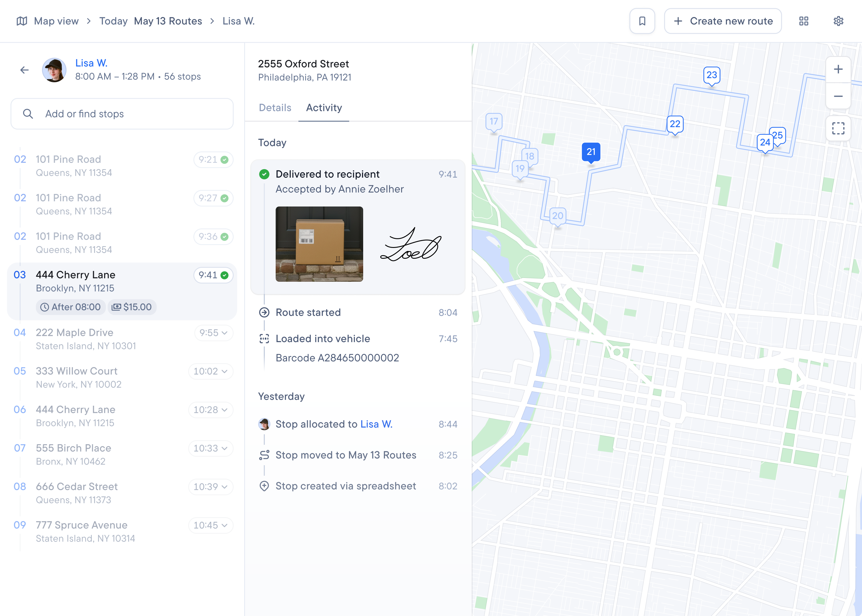Screen dimensions: 862x616
Task: Click the Map view icon in breadcrumb
Action: (22, 21)
